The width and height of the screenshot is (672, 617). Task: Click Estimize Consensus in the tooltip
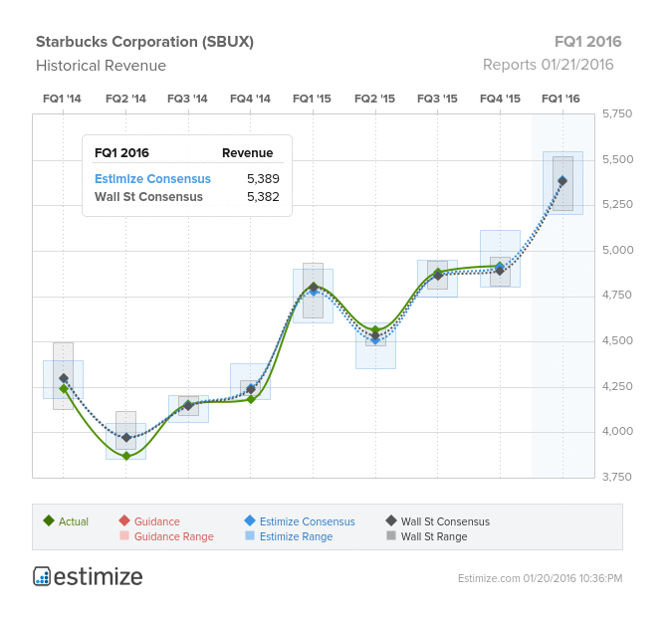(152, 179)
